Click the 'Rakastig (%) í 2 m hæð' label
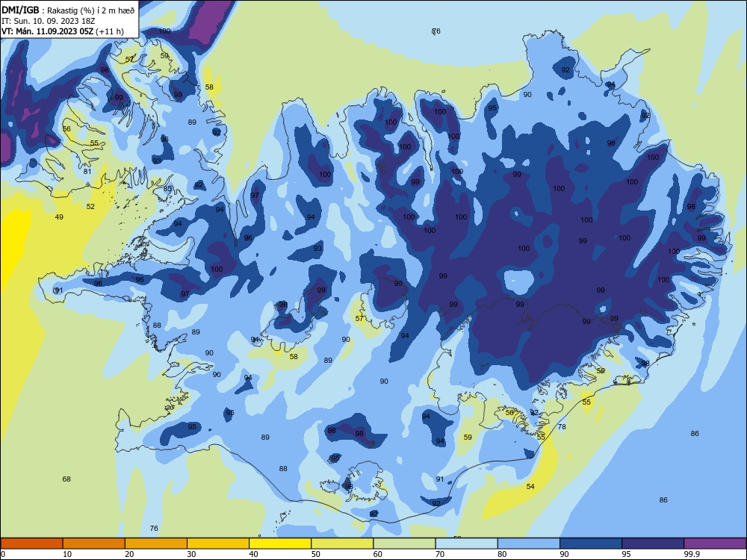This screenshot has width=747, height=560. click(90, 10)
